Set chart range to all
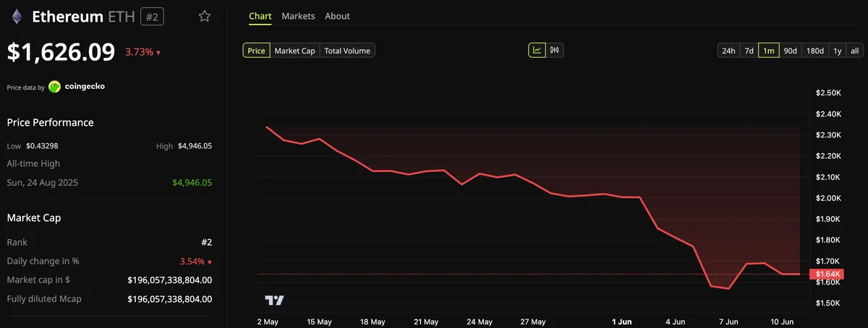The image size is (868, 328). click(854, 51)
